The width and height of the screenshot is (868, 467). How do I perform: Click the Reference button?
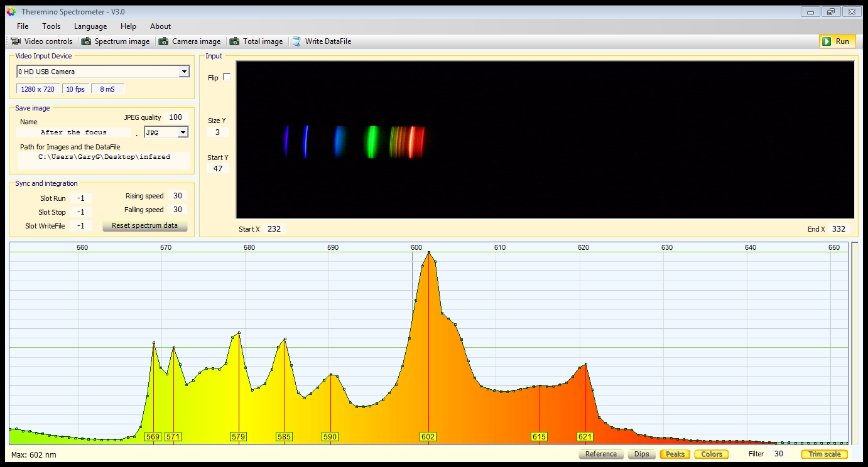pyautogui.click(x=600, y=454)
